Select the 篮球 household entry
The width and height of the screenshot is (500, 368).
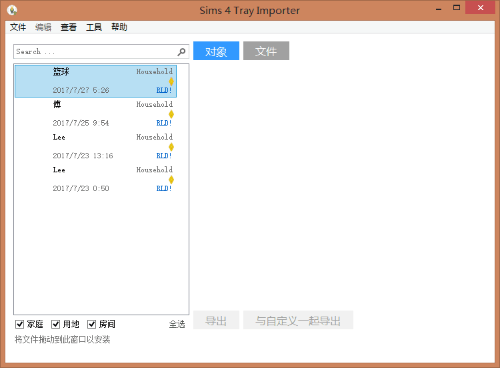(x=96, y=81)
